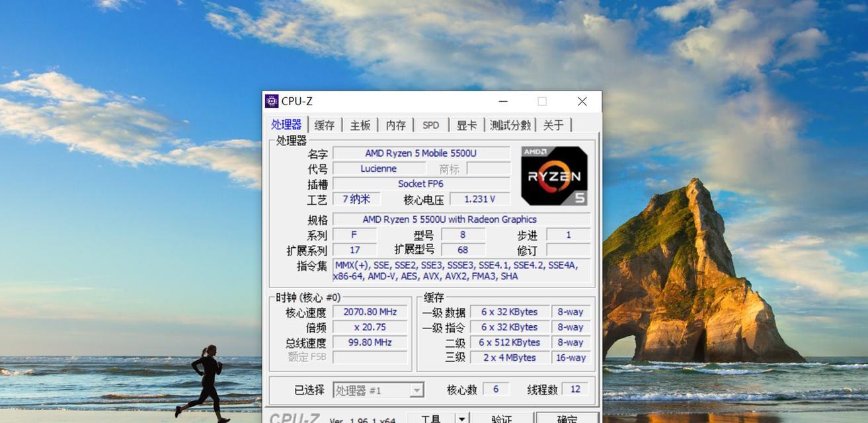Expand the 工具 dropdown arrow

[462, 419]
